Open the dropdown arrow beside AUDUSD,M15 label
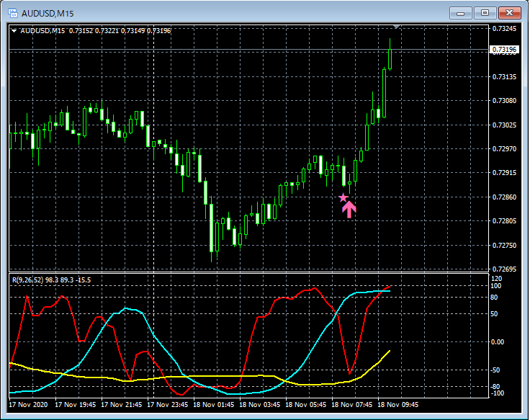 14,30
